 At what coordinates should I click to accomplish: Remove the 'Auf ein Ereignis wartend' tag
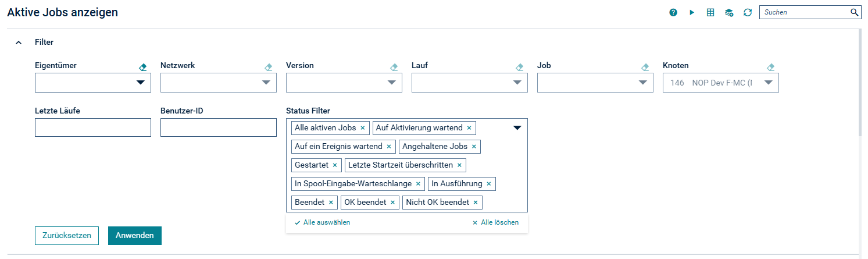pos(389,147)
